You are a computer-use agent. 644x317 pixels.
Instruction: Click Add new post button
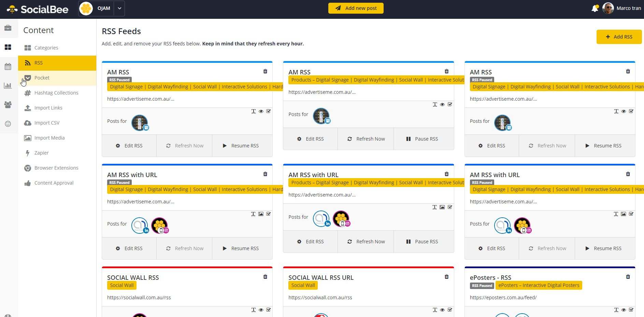(356, 8)
